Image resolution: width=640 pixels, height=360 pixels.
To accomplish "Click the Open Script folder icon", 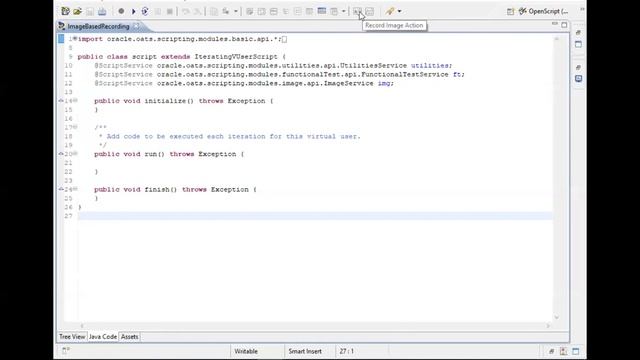I will coord(78,11).
